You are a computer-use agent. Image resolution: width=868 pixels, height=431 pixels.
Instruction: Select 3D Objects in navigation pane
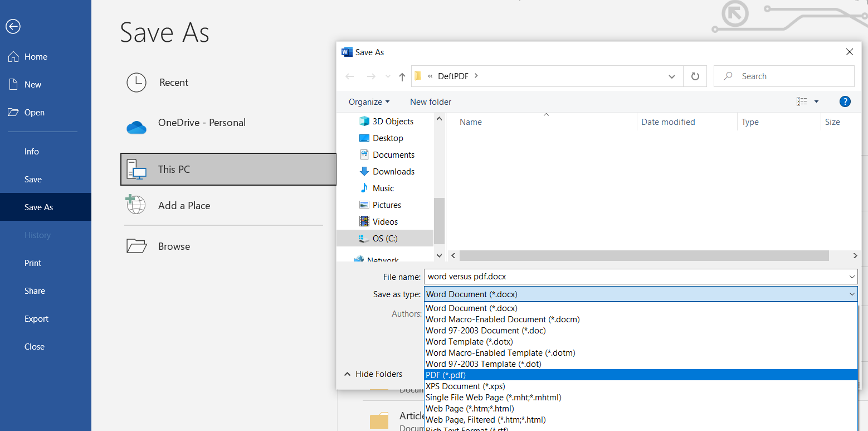(x=386, y=122)
